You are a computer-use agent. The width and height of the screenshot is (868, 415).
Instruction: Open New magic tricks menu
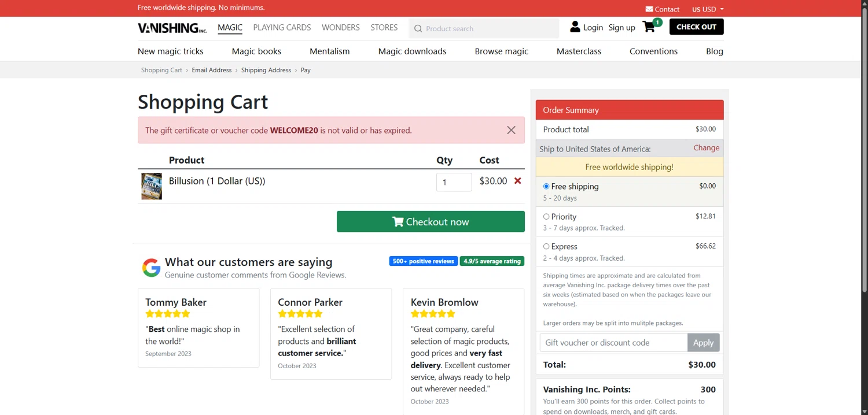171,51
